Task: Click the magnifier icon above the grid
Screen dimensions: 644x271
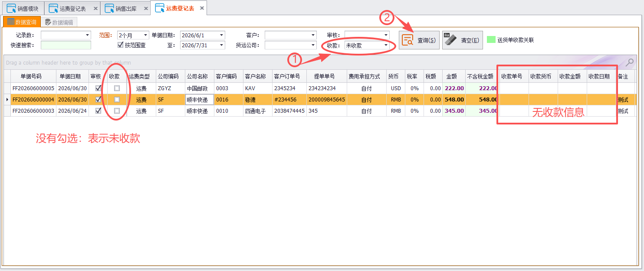Action: pos(630,63)
